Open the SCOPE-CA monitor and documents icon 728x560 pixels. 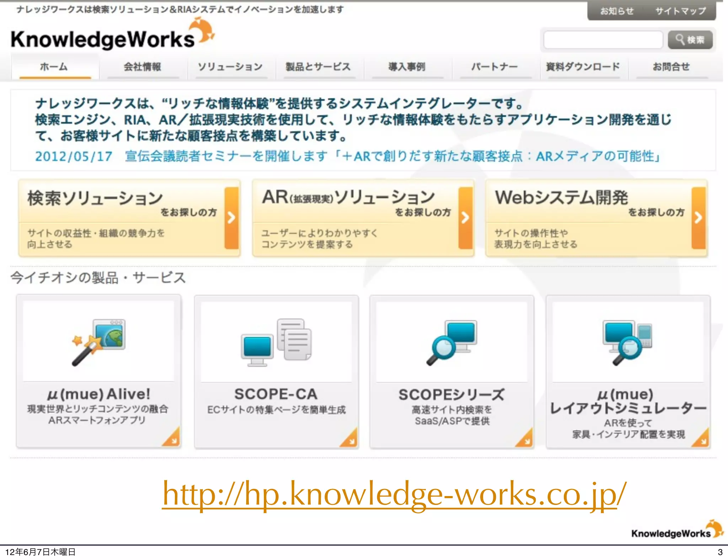point(276,343)
